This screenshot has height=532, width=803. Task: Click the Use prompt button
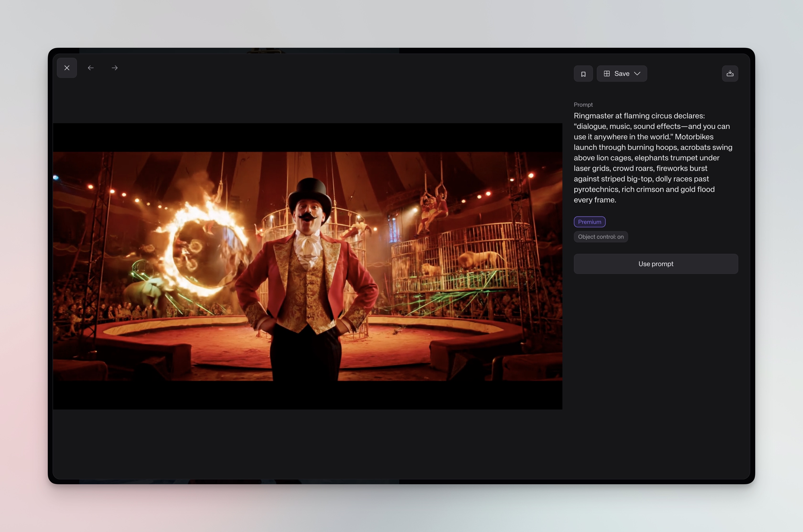click(x=655, y=264)
